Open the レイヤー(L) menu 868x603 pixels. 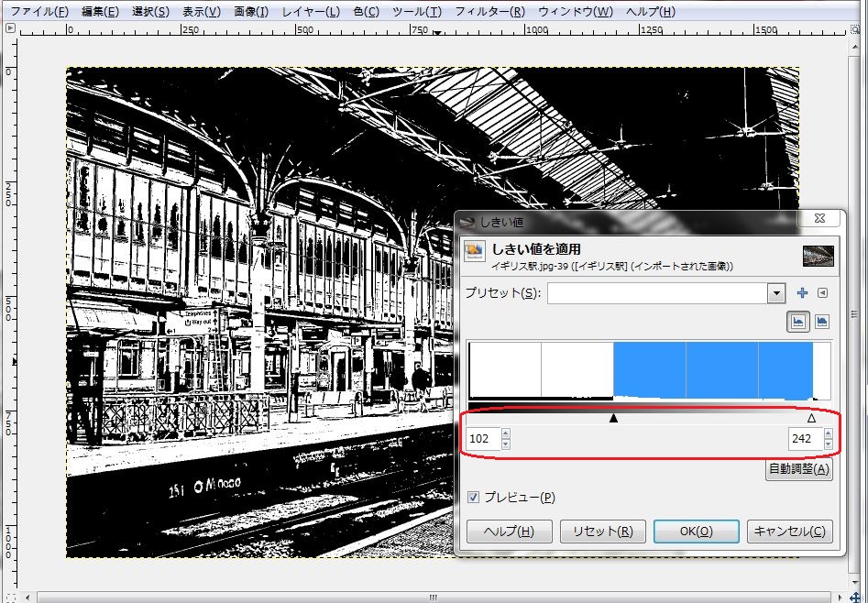coord(311,11)
